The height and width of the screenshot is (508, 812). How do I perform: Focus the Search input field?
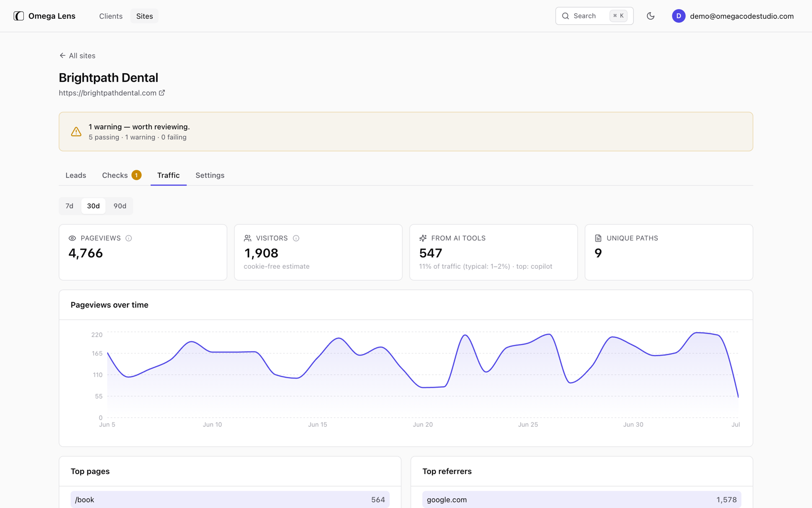(594, 16)
